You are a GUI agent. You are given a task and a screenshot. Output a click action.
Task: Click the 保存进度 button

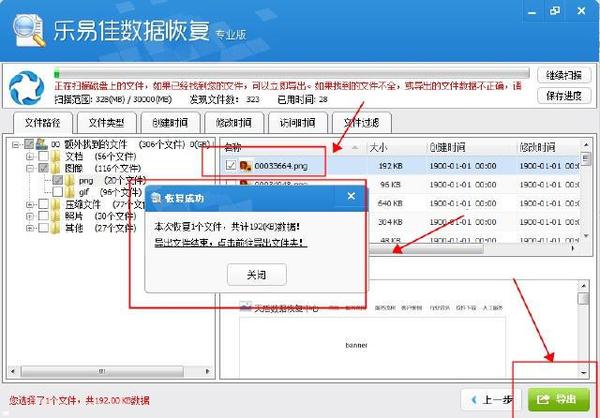[x=564, y=95]
